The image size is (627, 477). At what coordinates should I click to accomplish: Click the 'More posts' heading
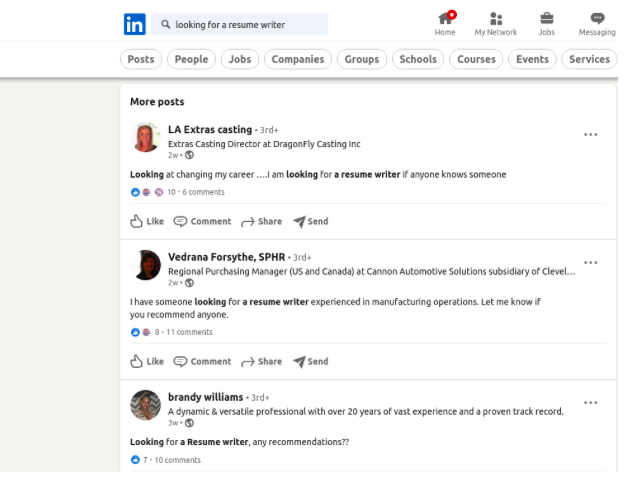click(157, 102)
